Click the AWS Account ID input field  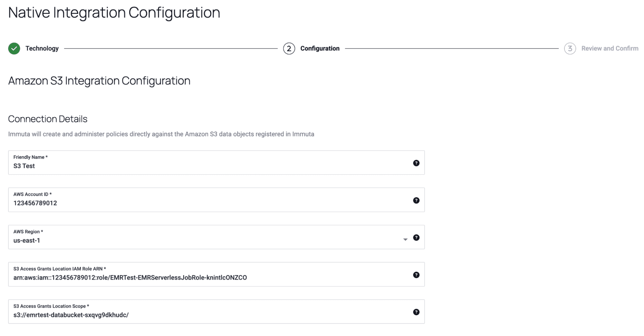(216, 200)
